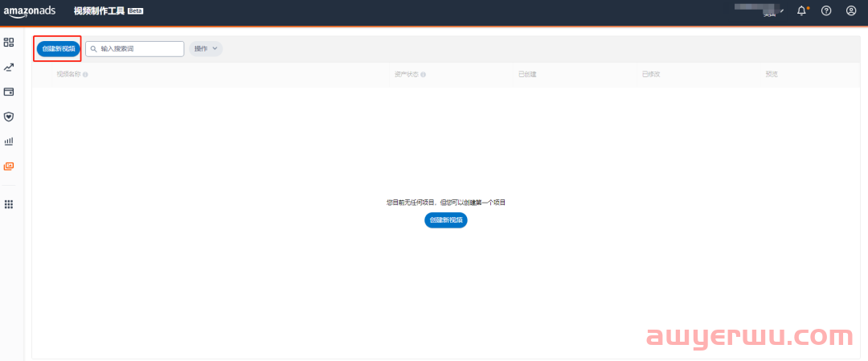Select the bar chart reports icon in sidebar
The height and width of the screenshot is (361, 868).
pyautogui.click(x=9, y=142)
